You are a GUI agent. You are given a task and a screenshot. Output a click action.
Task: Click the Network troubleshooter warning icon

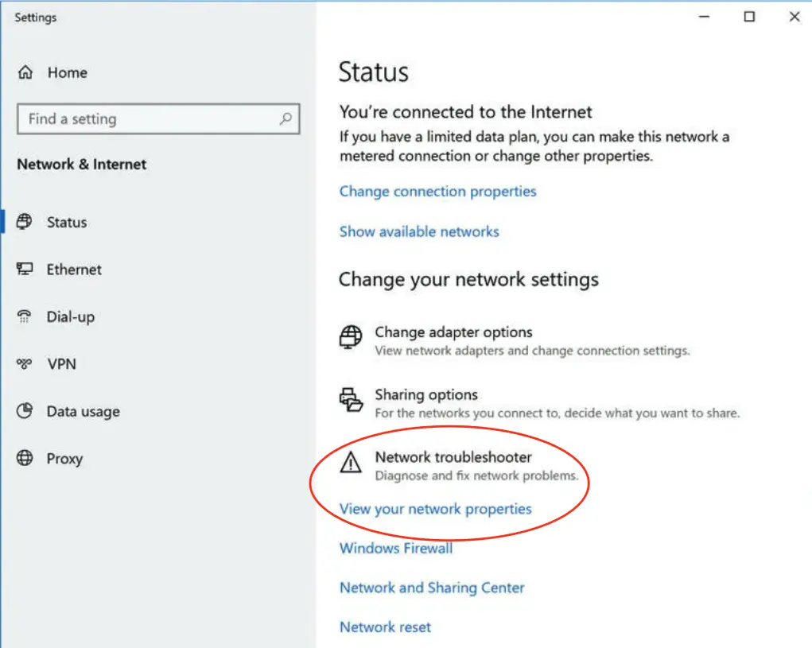pyautogui.click(x=351, y=463)
